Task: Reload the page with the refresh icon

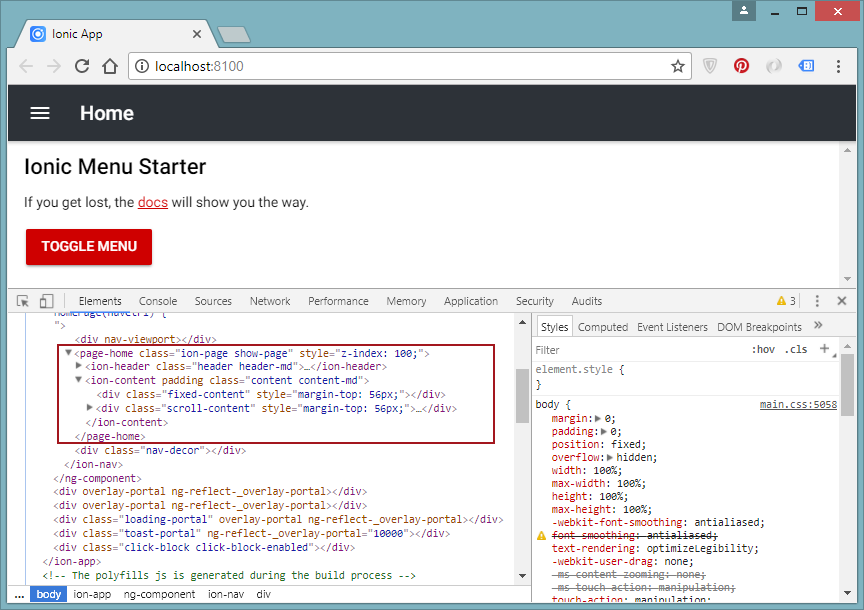Action: pos(82,66)
